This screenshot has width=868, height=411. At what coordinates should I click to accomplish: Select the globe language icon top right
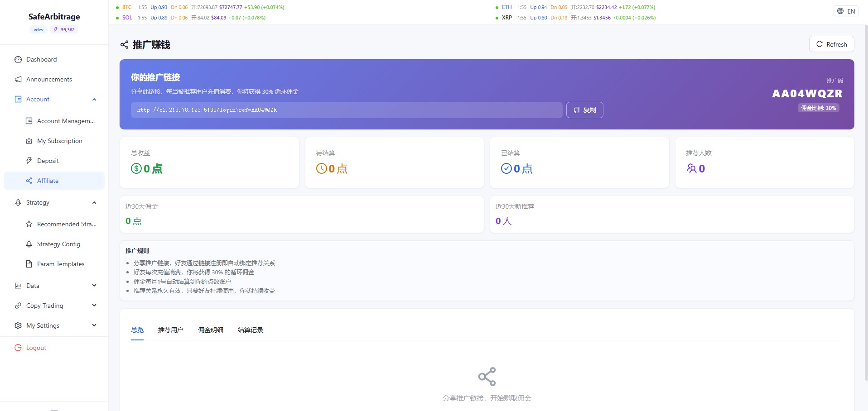point(839,10)
